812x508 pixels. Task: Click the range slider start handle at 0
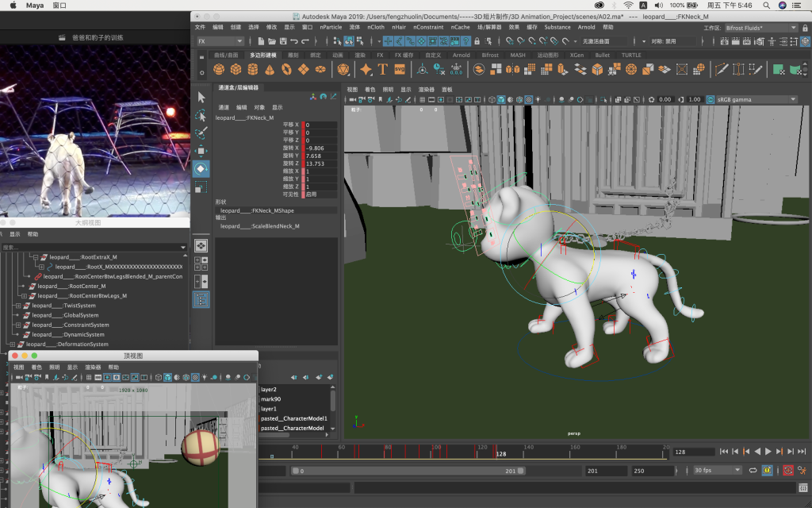pos(297,471)
